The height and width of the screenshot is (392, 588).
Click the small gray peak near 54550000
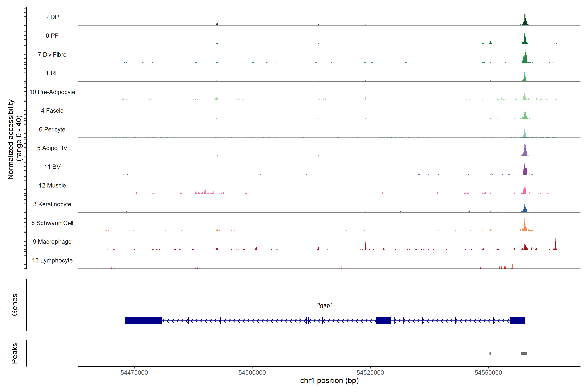[x=490, y=353]
